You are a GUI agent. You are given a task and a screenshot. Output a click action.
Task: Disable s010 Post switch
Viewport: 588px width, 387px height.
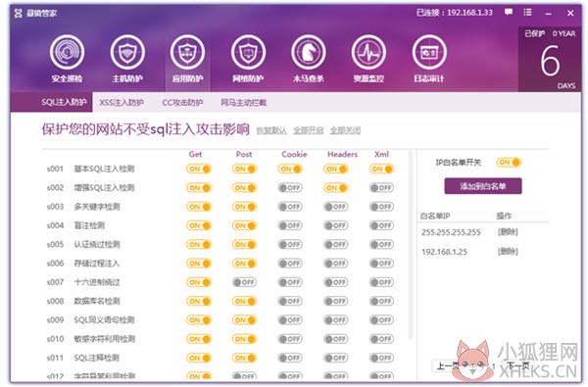click(244, 339)
